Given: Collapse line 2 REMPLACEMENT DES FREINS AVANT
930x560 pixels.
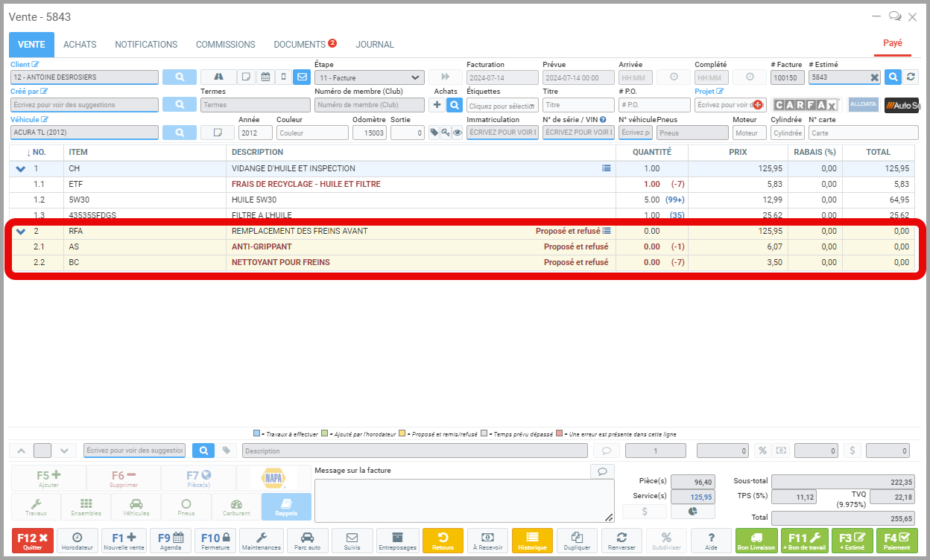Looking at the screenshot, I should 21,231.
